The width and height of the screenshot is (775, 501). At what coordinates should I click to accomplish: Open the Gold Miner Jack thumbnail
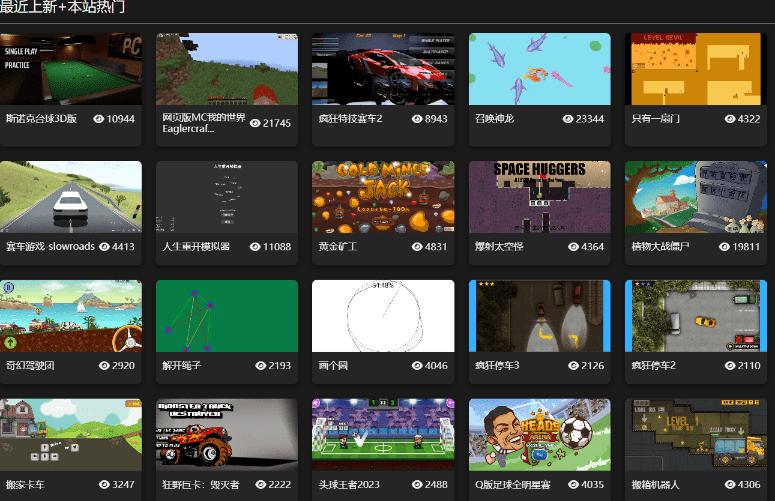click(383, 197)
